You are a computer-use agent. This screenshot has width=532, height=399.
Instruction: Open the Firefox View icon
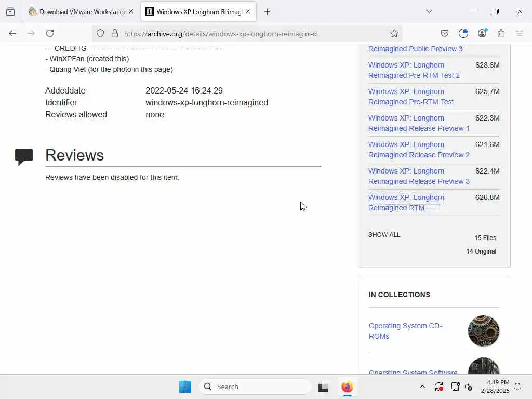[x=10, y=11]
